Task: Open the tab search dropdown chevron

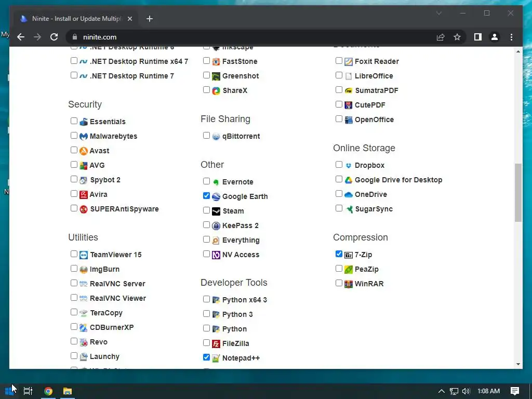Action: tap(438, 13)
